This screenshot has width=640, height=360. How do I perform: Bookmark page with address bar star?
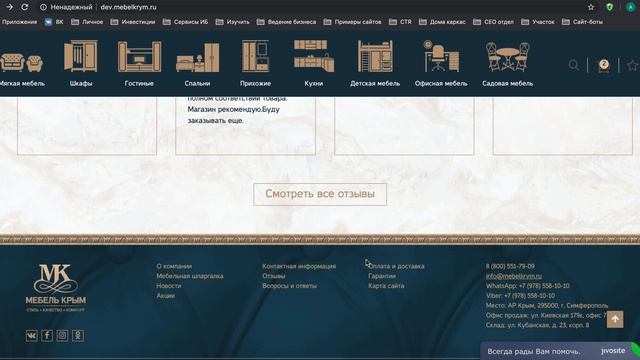[x=591, y=7]
